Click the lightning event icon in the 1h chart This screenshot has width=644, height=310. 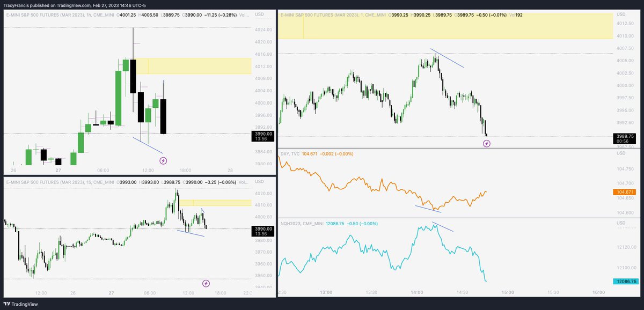[163, 160]
